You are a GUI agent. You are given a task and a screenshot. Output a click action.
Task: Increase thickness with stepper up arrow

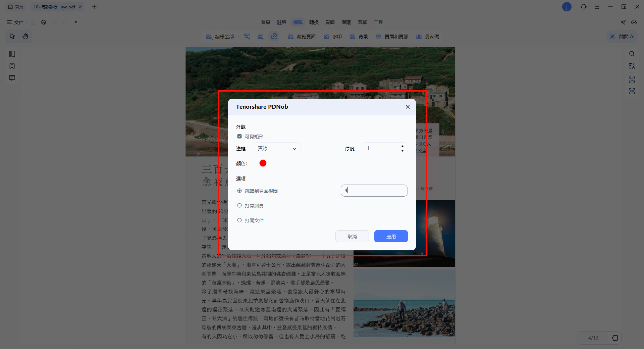click(402, 147)
